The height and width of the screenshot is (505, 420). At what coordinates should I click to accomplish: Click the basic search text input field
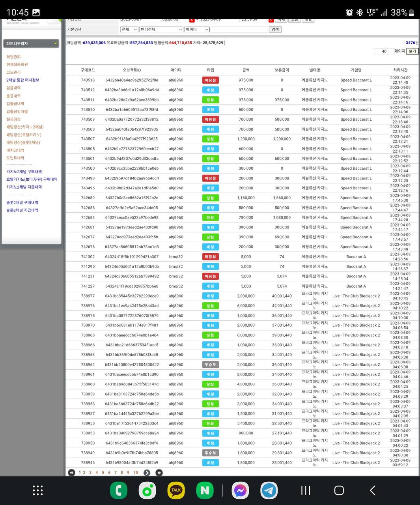239,30
